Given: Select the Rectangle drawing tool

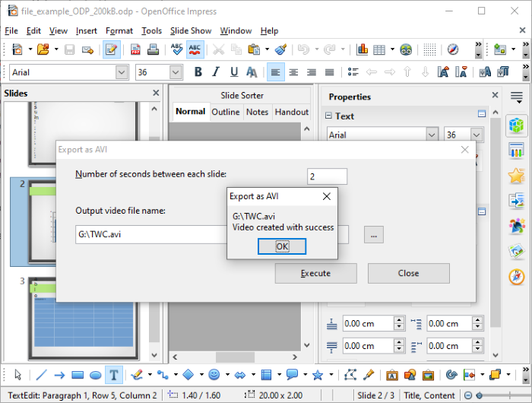Looking at the screenshot, I should click(77, 374).
